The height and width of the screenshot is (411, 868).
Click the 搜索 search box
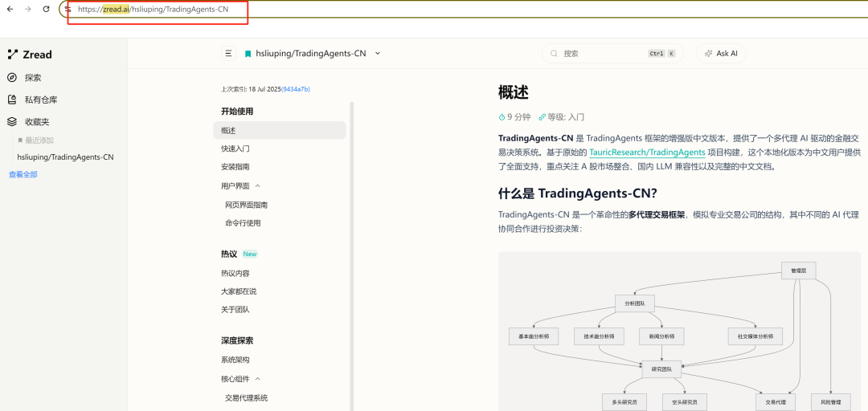[x=612, y=54]
